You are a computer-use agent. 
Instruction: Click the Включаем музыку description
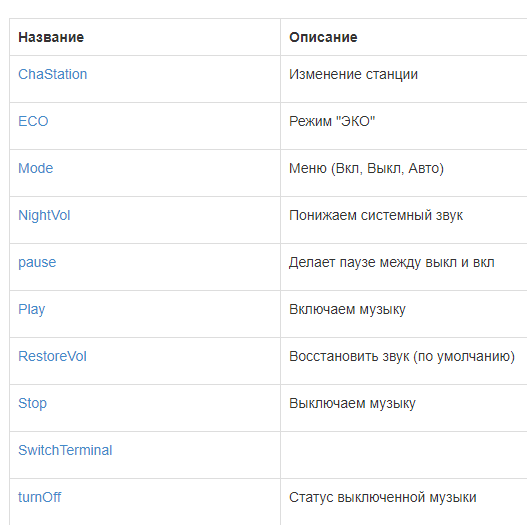[348, 310]
